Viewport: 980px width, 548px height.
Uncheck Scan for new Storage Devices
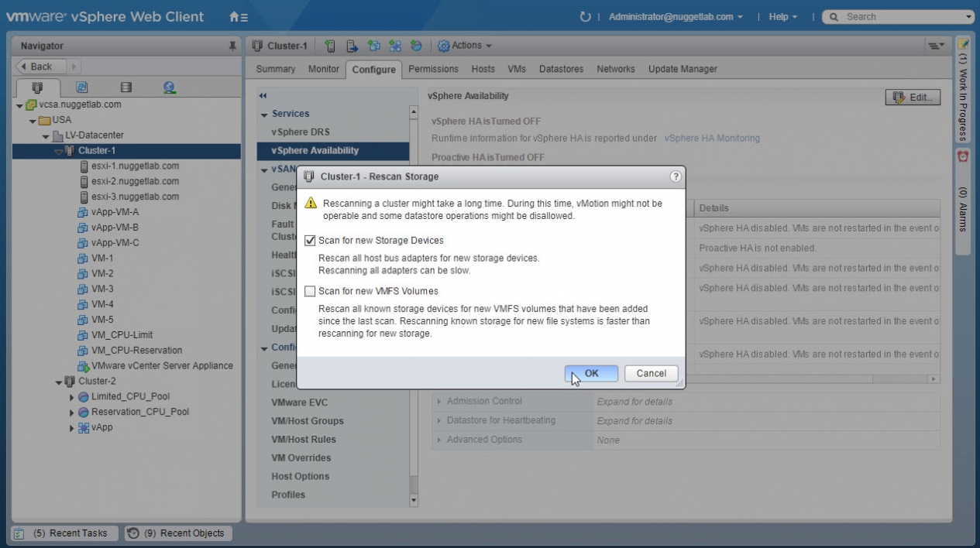pyautogui.click(x=311, y=241)
